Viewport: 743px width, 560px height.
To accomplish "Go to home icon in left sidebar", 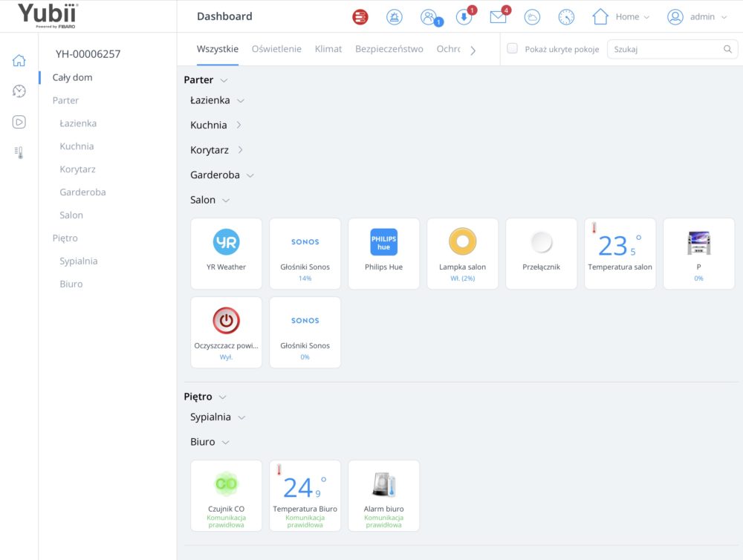I will click(x=19, y=60).
